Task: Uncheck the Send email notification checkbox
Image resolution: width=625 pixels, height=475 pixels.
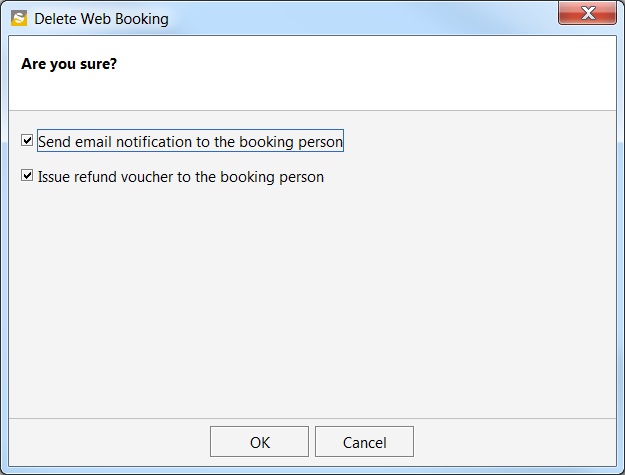Action: click(27, 140)
